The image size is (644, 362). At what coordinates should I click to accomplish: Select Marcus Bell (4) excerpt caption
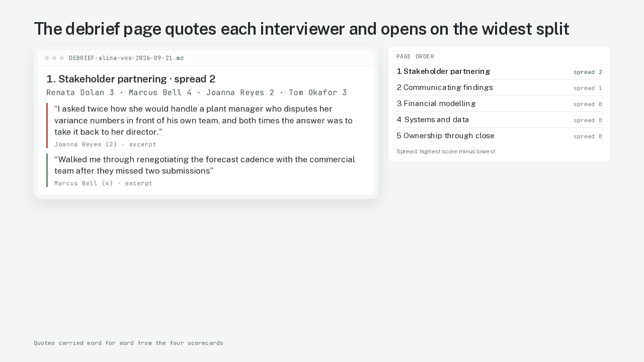coord(103,184)
